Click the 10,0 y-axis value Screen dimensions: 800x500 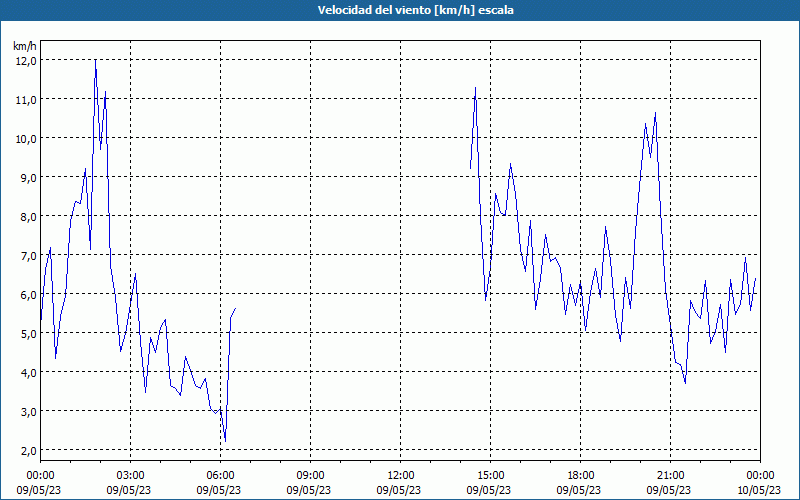(x=26, y=139)
